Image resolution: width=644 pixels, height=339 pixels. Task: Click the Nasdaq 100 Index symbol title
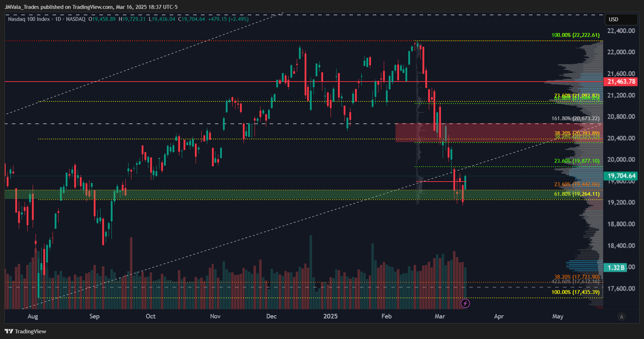coord(29,19)
